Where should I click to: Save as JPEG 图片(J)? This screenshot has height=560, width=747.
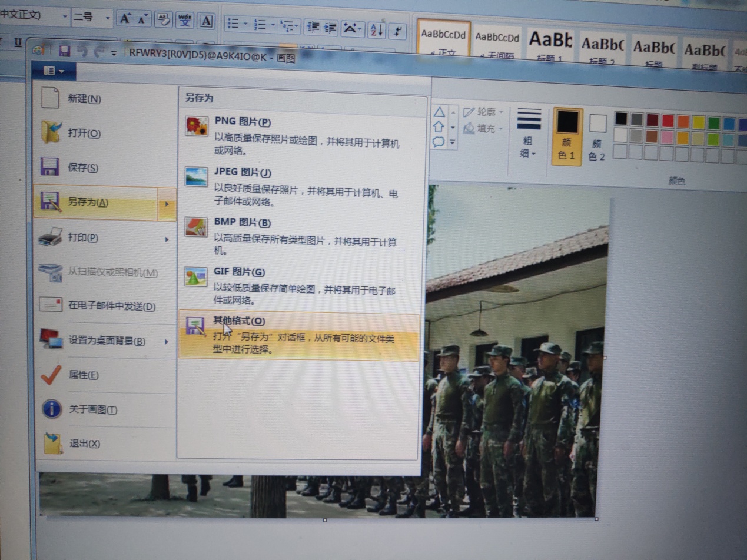301,186
